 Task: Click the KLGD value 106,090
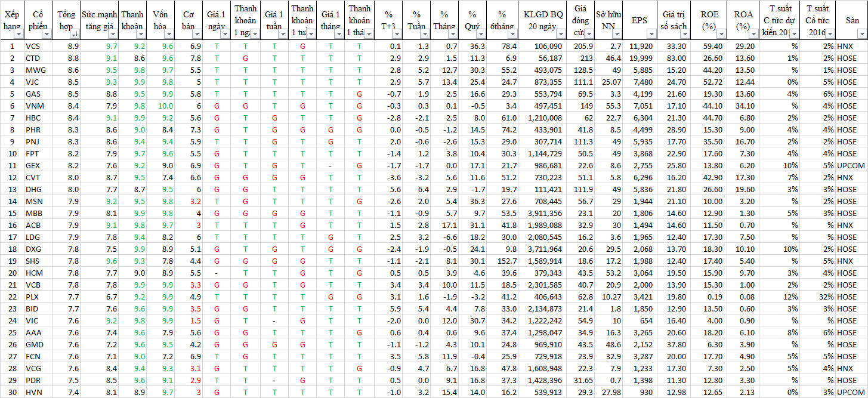548,46
